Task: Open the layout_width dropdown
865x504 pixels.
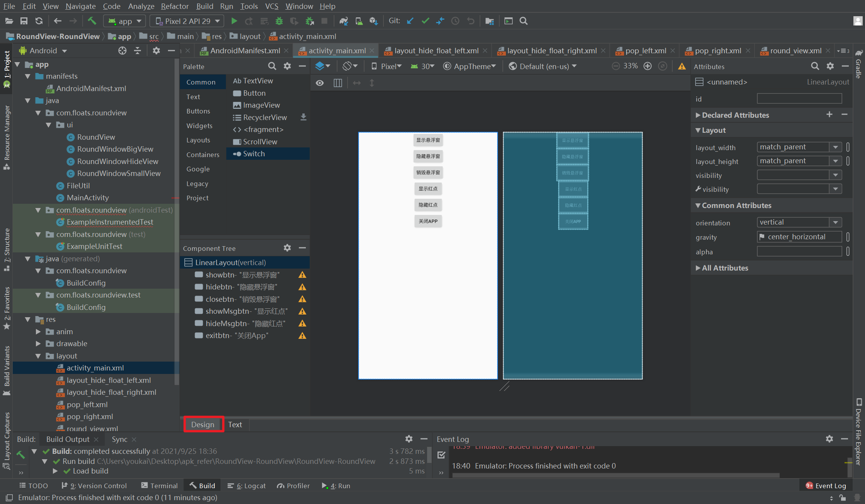Action: (x=835, y=147)
